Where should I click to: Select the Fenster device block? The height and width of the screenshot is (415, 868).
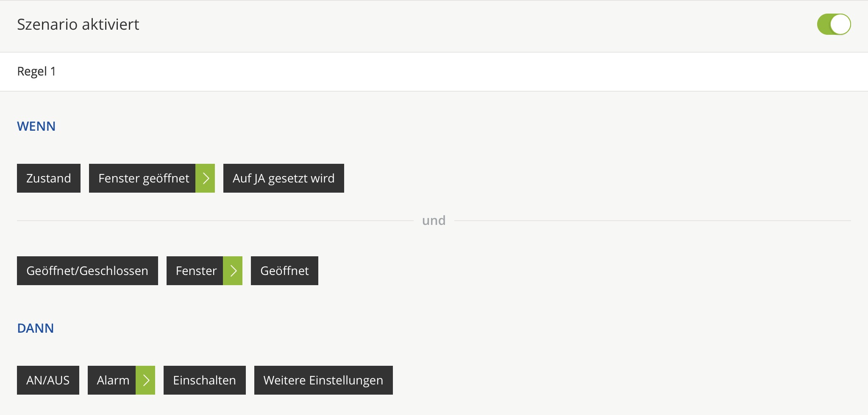(x=195, y=271)
